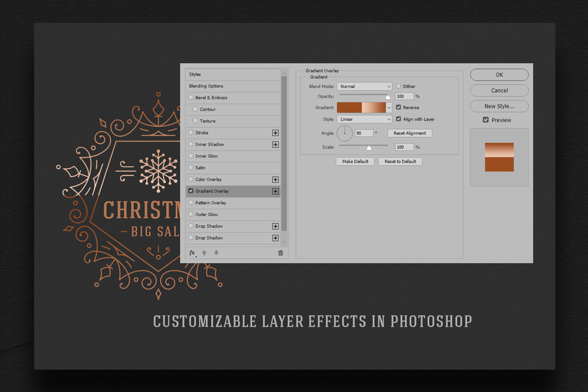Select the Pattern Overlay effect row
The height and width of the screenshot is (392, 588).
[x=233, y=203]
